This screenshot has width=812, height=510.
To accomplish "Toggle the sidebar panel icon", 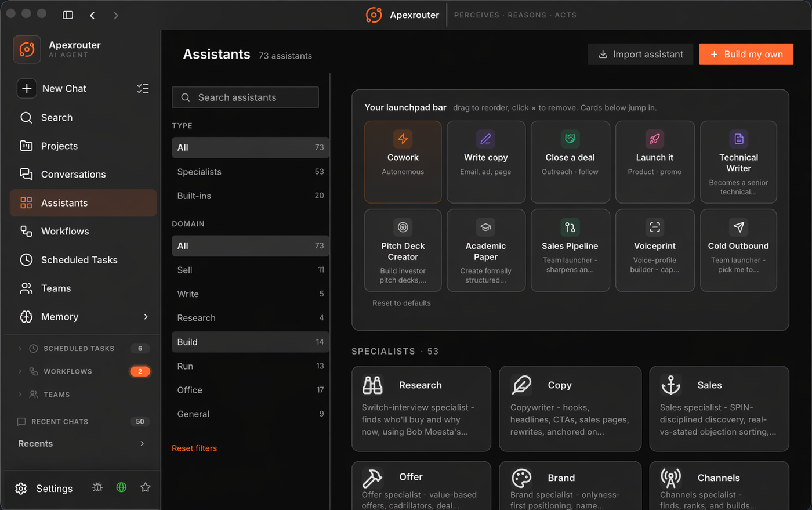I will tap(68, 15).
